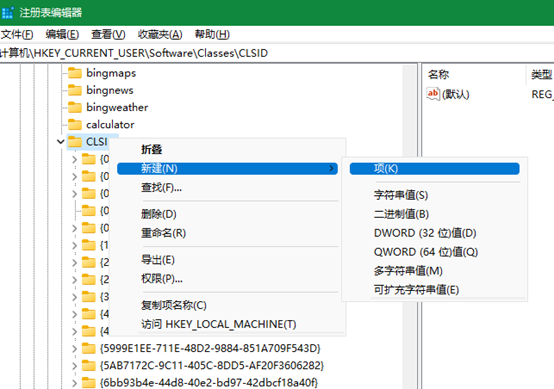Click the CLSID folder icon
The image size is (554, 389).
pyautogui.click(x=75, y=142)
